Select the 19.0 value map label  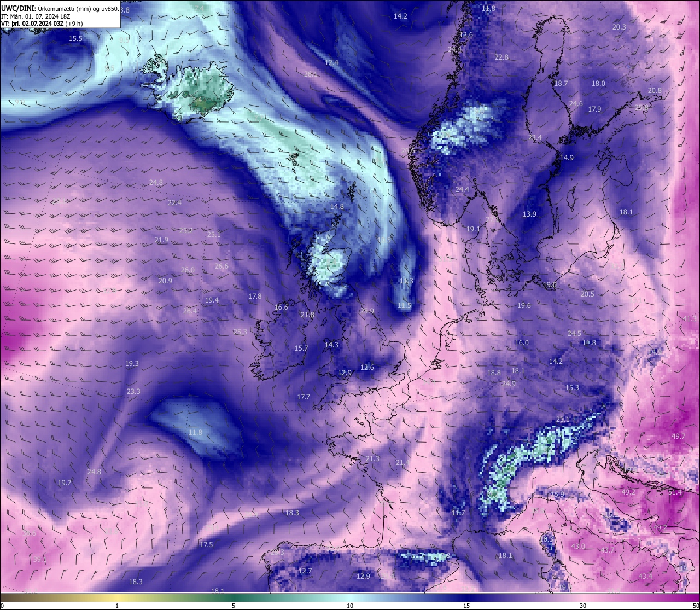(x=550, y=284)
